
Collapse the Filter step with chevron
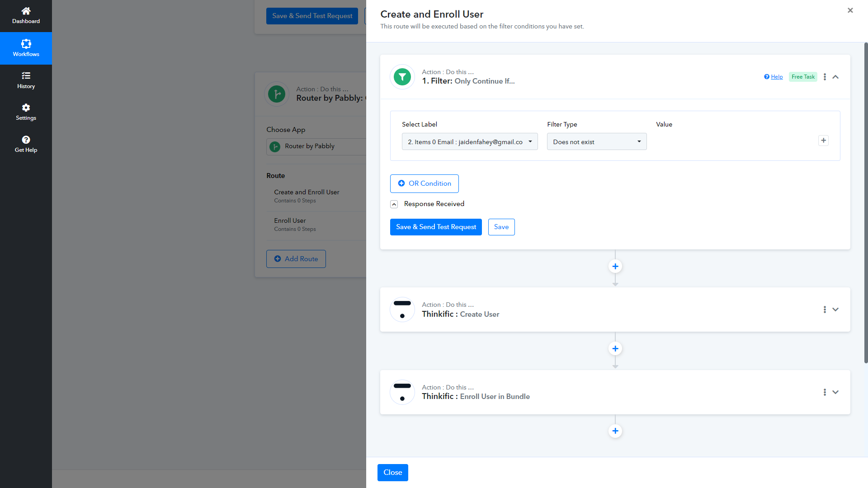pos(835,77)
